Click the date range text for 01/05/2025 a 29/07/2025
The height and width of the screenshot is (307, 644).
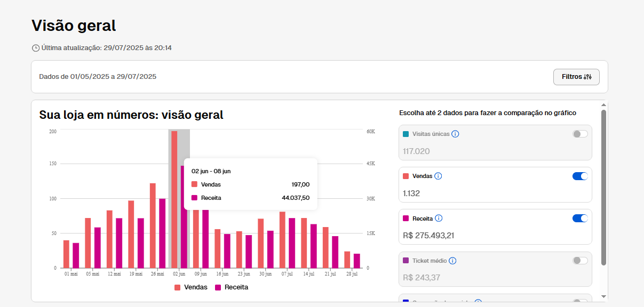(97, 76)
